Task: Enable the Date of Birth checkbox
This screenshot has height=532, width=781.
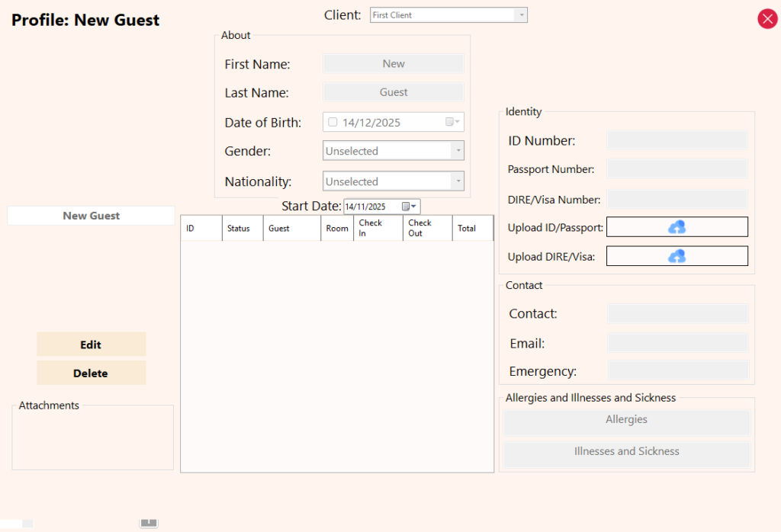Action: click(333, 122)
